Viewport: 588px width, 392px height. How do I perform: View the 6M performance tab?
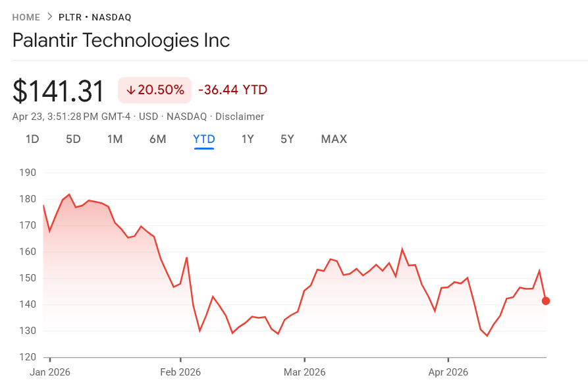(158, 139)
